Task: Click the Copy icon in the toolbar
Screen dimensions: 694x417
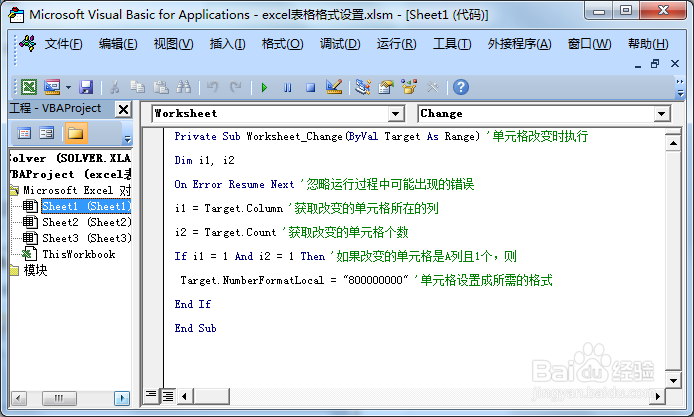Action: (x=138, y=87)
